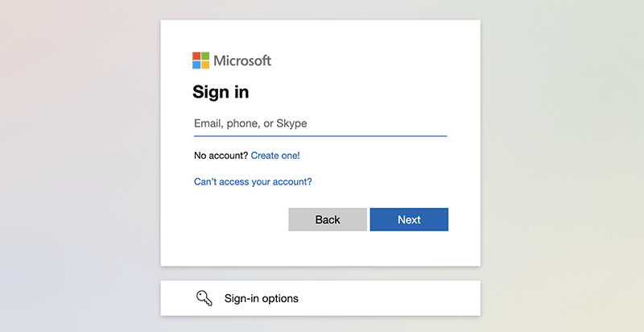This screenshot has width=644, height=332.
Task: Click the key icon beside Sign-in options
Action: [x=204, y=298]
